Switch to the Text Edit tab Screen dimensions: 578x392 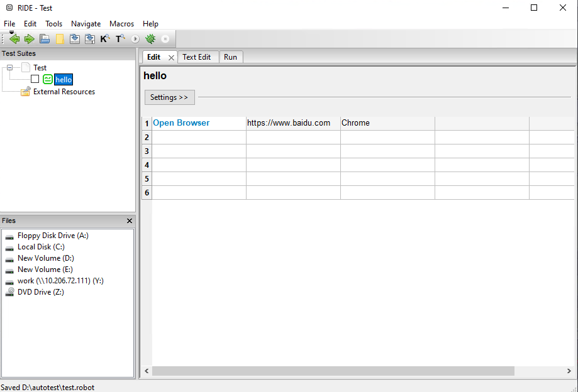198,57
